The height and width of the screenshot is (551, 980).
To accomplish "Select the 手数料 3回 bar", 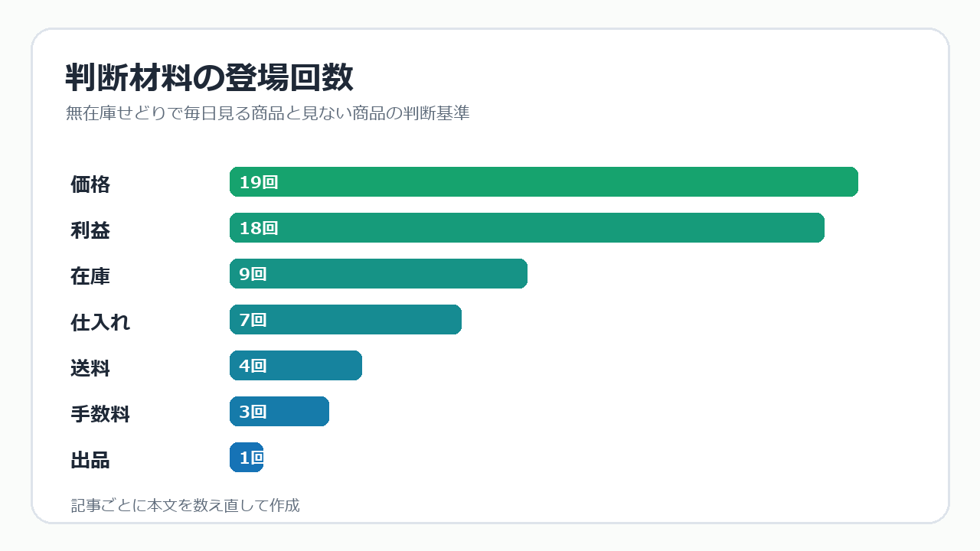I will click(x=279, y=412).
